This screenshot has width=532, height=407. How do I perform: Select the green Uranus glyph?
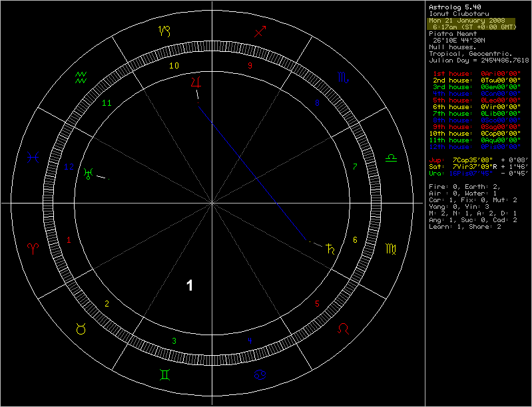point(87,174)
